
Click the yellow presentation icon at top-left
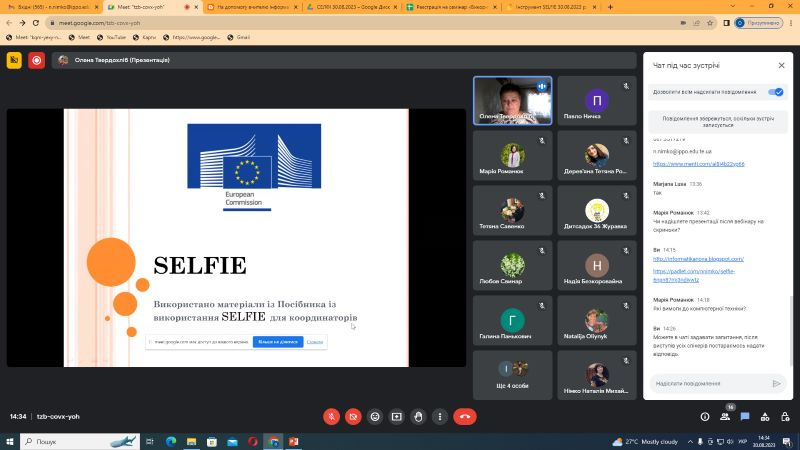coord(14,60)
